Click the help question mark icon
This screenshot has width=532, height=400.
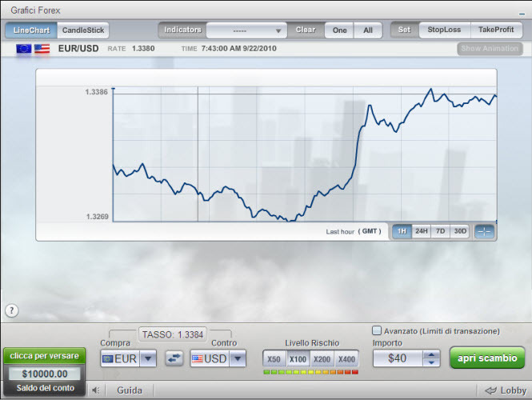point(12,310)
